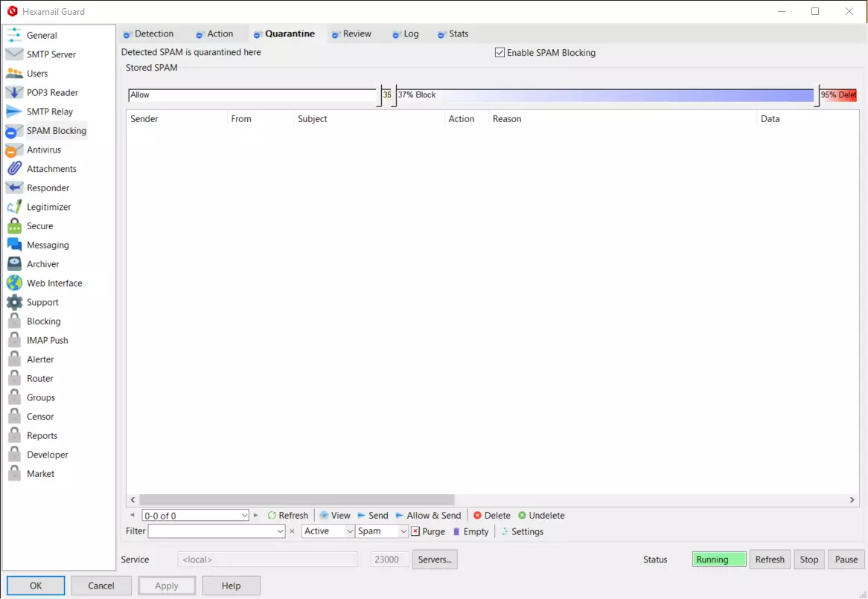868x599 pixels.
Task: Open the Active status dropdown
Action: point(349,531)
